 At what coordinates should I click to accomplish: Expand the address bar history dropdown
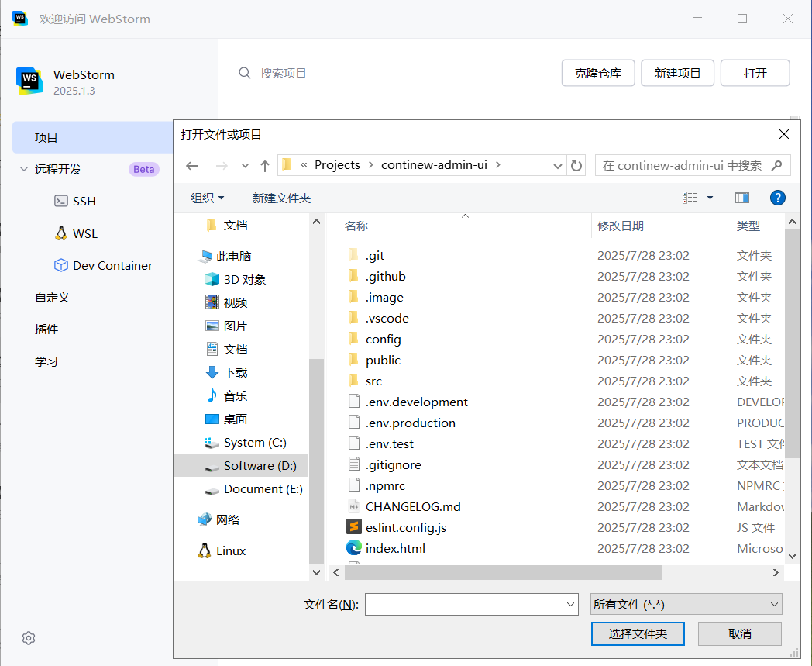tap(557, 166)
